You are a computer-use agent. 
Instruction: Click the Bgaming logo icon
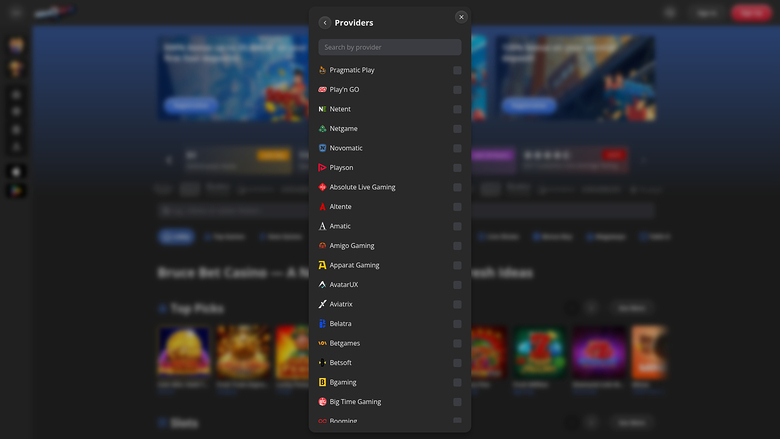[322, 382]
